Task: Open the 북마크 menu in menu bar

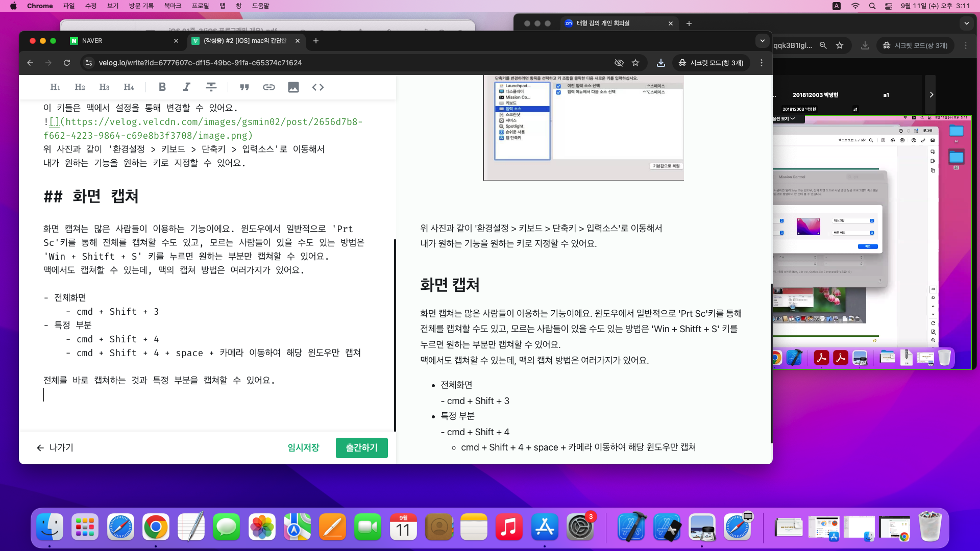Action: (x=173, y=6)
